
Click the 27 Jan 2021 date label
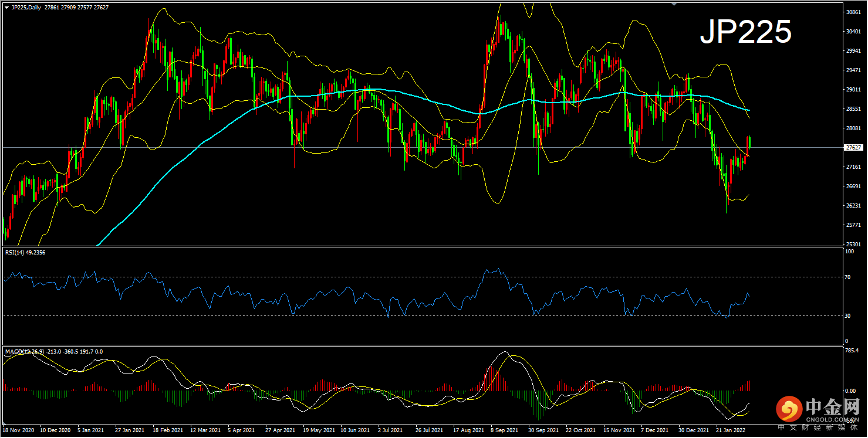[130, 430]
